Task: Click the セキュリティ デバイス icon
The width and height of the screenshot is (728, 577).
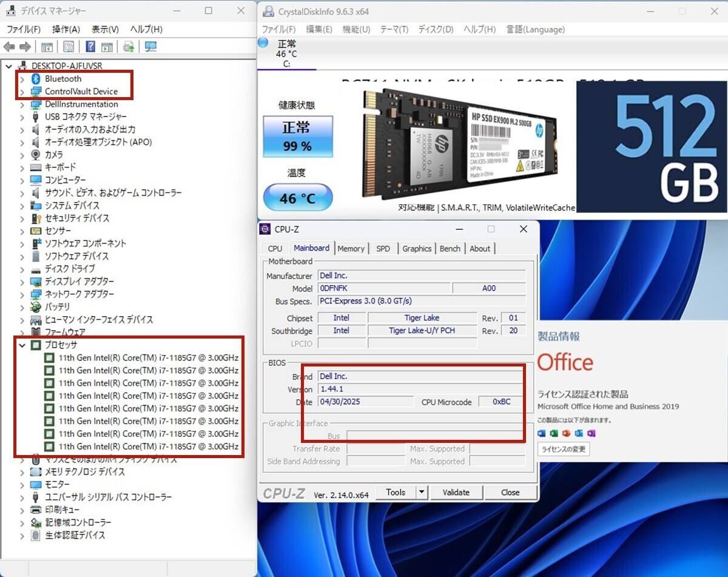Action: click(36, 218)
